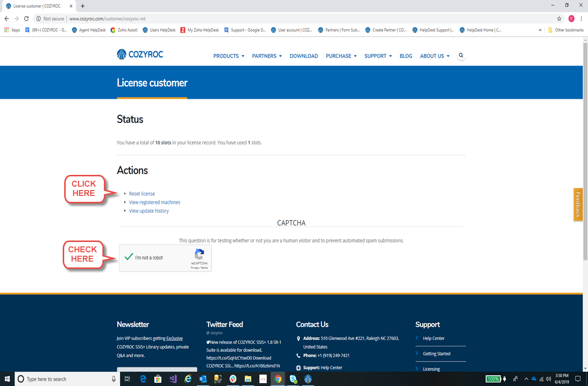Screen dimensions: 588x386
Task: Open File Explorer from the taskbar
Action: (248, 379)
